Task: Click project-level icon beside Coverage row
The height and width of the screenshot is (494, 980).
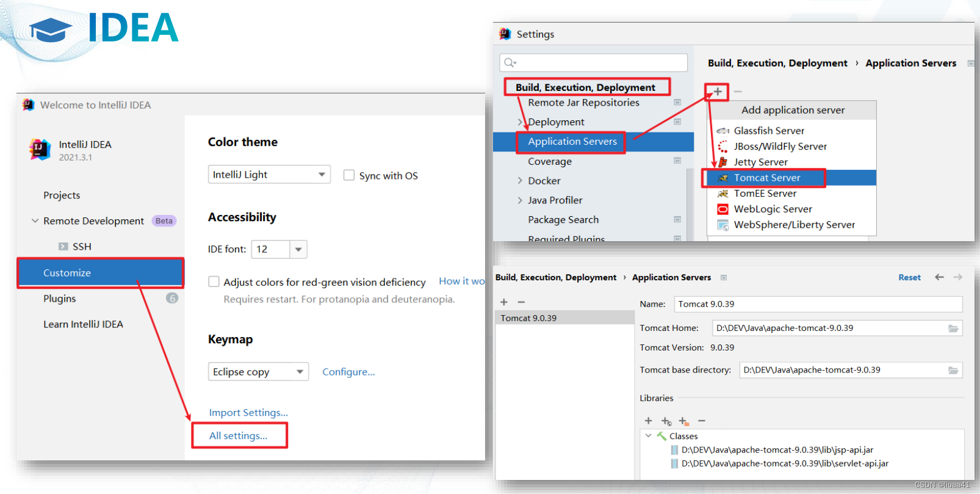Action: 677,161
